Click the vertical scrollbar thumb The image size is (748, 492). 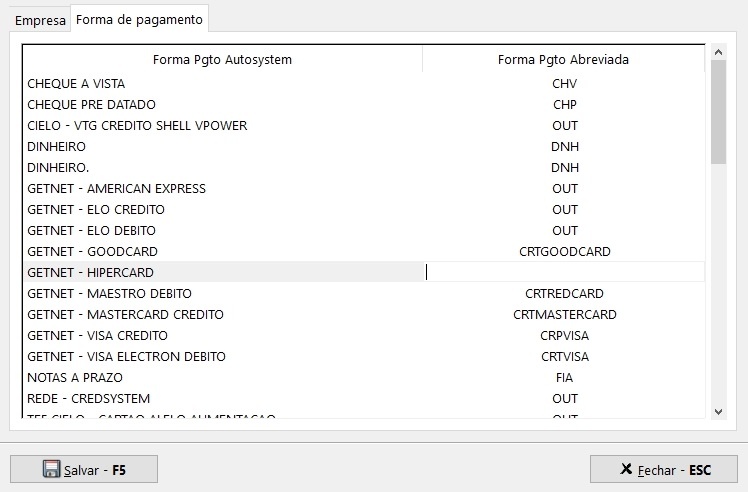(718, 110)
